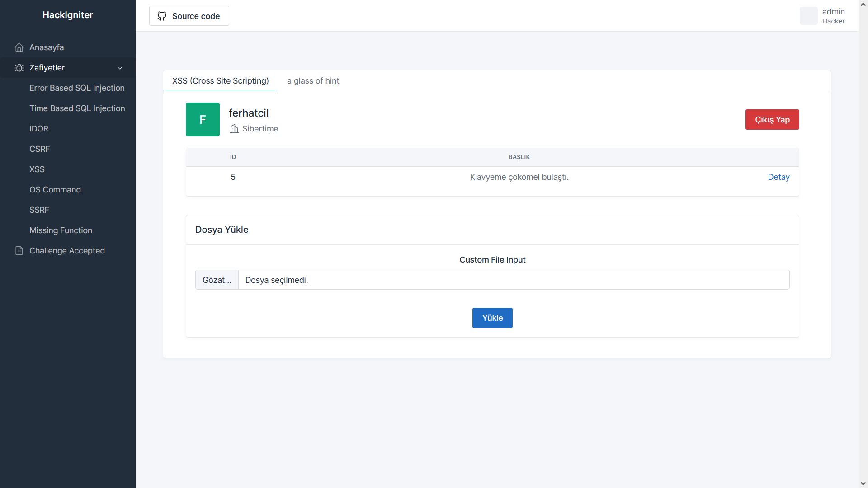Viewport: 868px width, 488px height.
Task: Click the bug icon next to Zafiyetler
Action: click(x=19, y=68)
